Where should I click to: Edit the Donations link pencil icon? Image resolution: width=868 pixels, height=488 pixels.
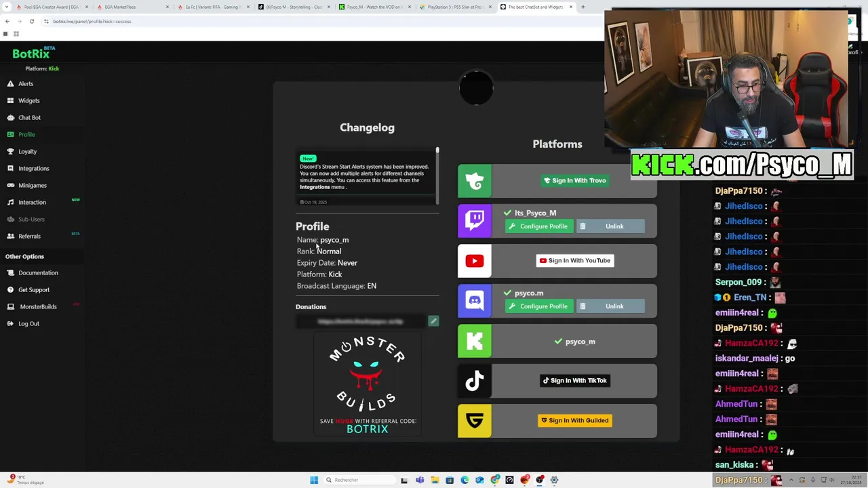coord(433,321)
